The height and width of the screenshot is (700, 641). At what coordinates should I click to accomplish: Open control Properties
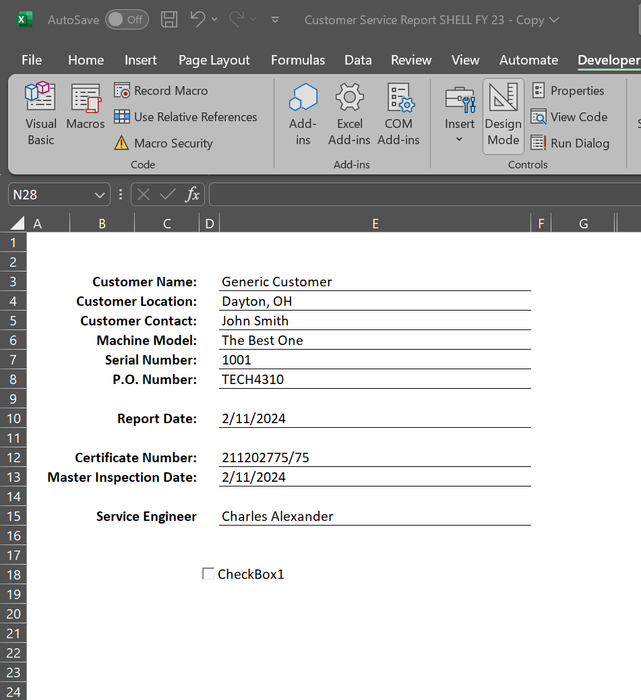pos(567,91)
